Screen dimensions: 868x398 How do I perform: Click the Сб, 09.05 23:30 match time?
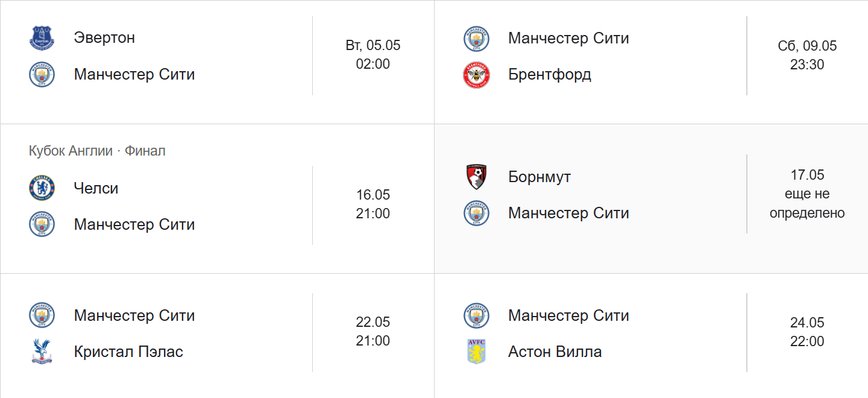coord(807,55)
